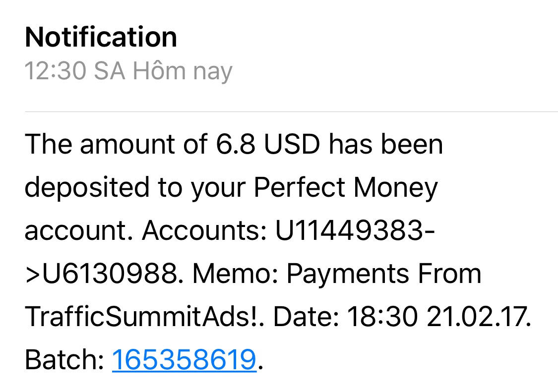Click the "Hôm nay" date text

[x=182, y=71]
